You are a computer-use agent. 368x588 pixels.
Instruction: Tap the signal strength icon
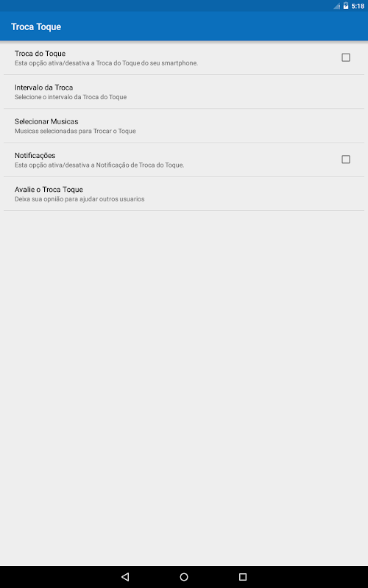point(336,6)
